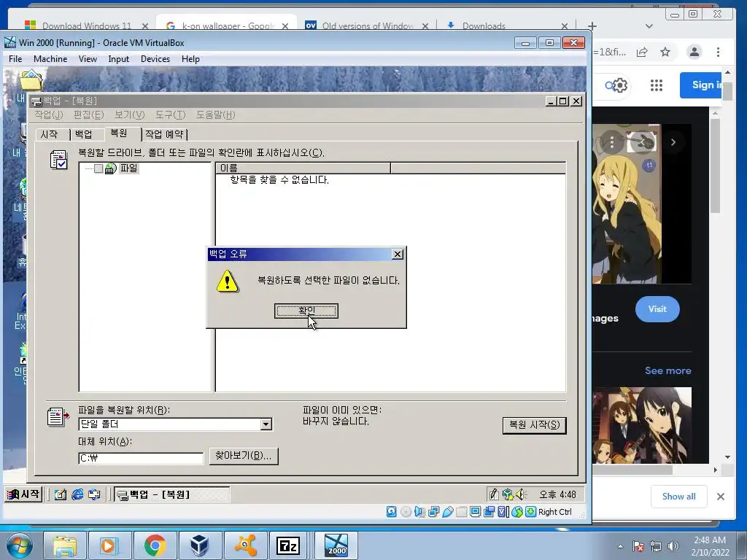Open the Google apps grid in Chrome
This screenshot has width=747, height=560.
coord(657,85)
